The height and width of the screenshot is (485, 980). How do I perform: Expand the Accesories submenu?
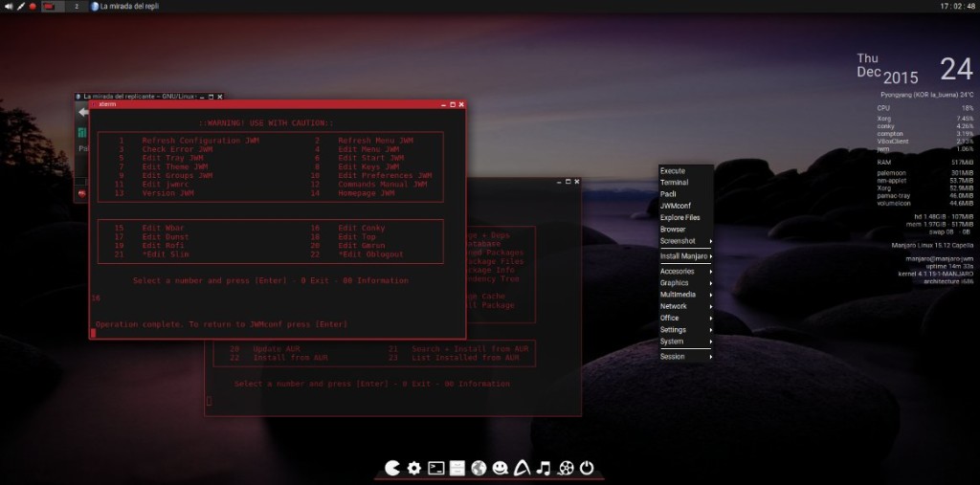685,272
